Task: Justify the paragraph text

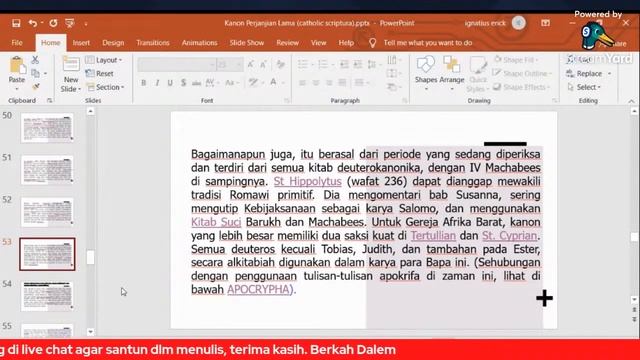Action: [x=342, y=83]
